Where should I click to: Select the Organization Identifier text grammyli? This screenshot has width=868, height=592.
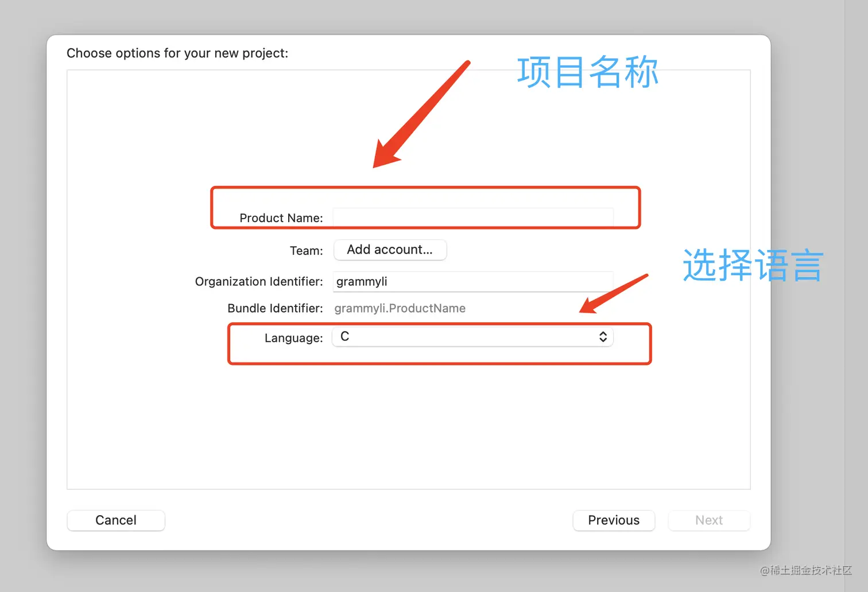click(361, 282)
